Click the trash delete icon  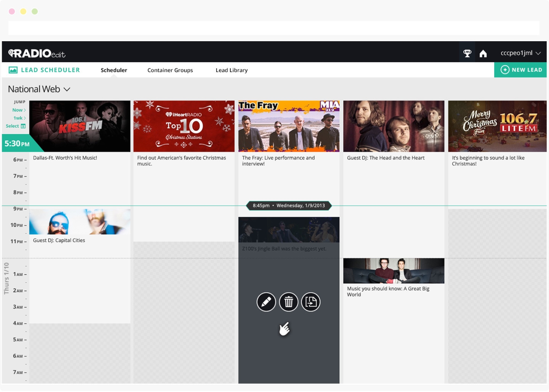tap(289, 302)
